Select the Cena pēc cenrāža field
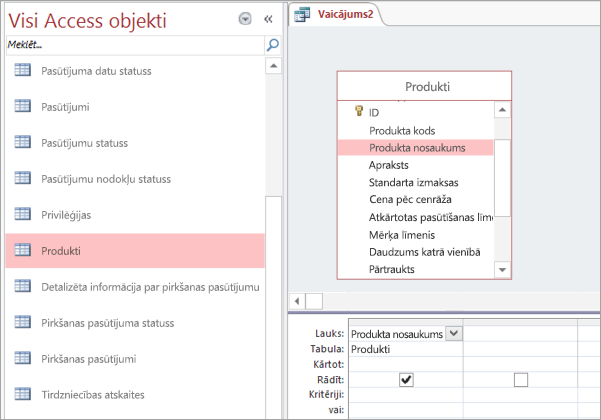The image size is (601, 420). tap(410, 199)
